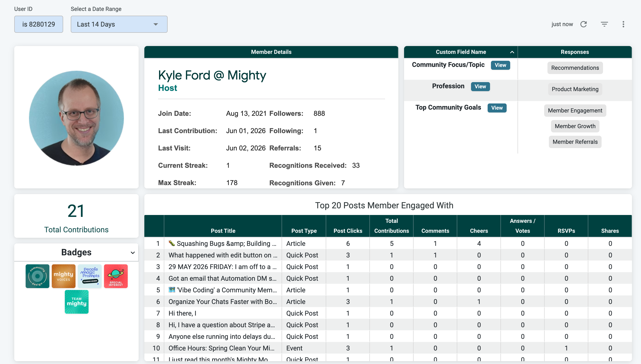Select post 'Vibe Coding' a Community Mem...
The width and height of the screenshot is (641, 364).
coord(223,290)
